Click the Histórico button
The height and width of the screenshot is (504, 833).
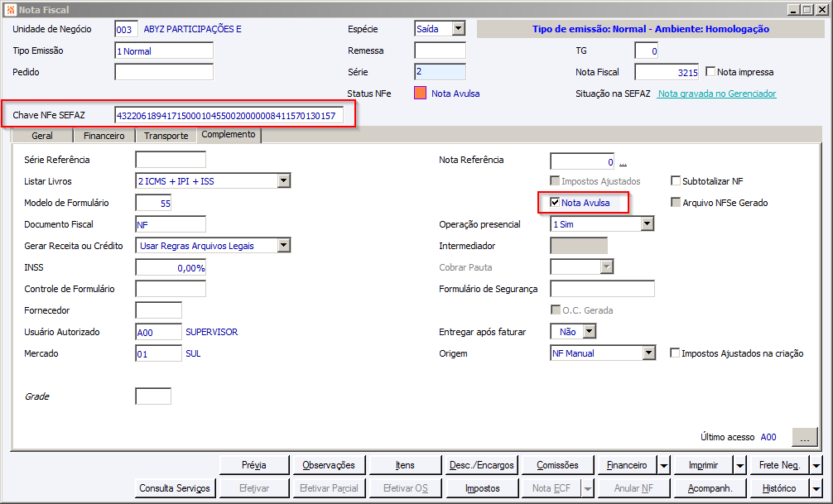tap(780, 488)
